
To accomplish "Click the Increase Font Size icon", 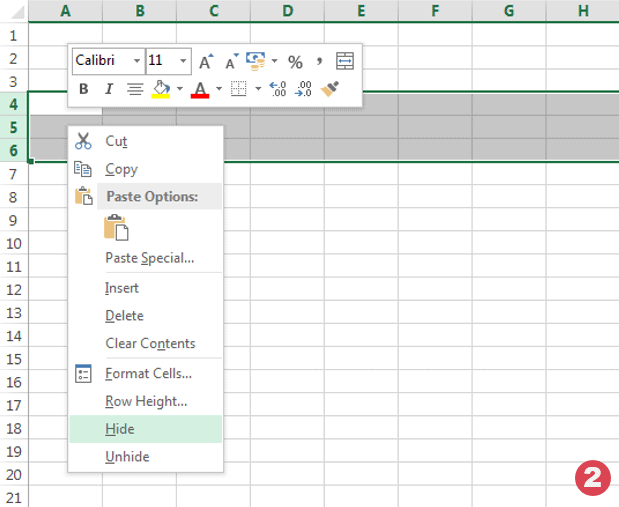I will 206,61.
